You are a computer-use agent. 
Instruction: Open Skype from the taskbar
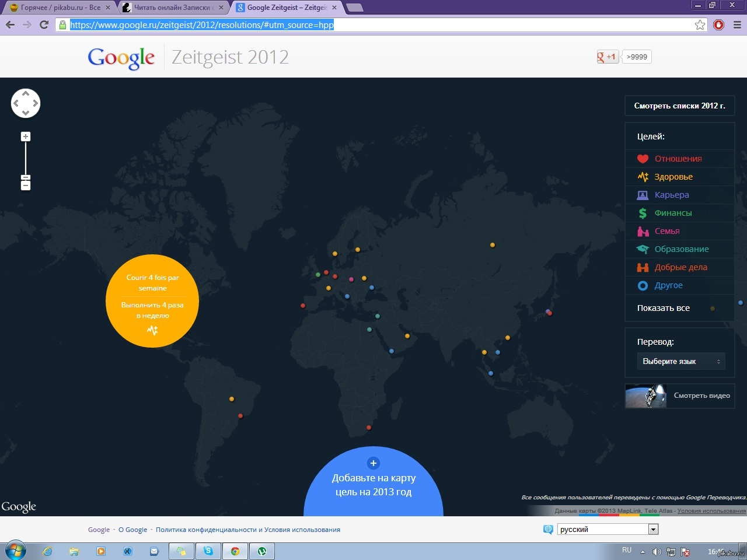pyautogui.click(x=208, y=551)
